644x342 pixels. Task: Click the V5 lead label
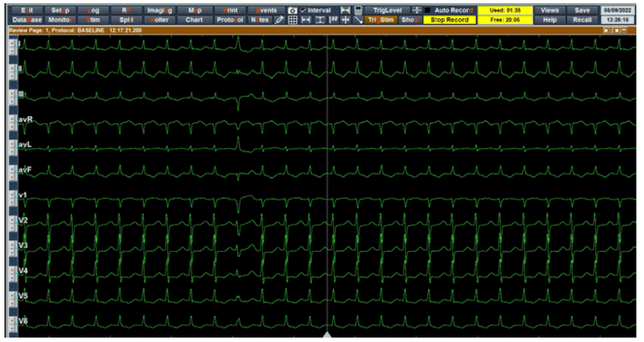23,296
